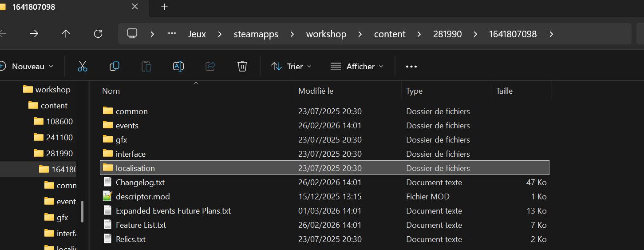Click the Paste clipboard icon
The image size is (644, 250).
point(146,67)
